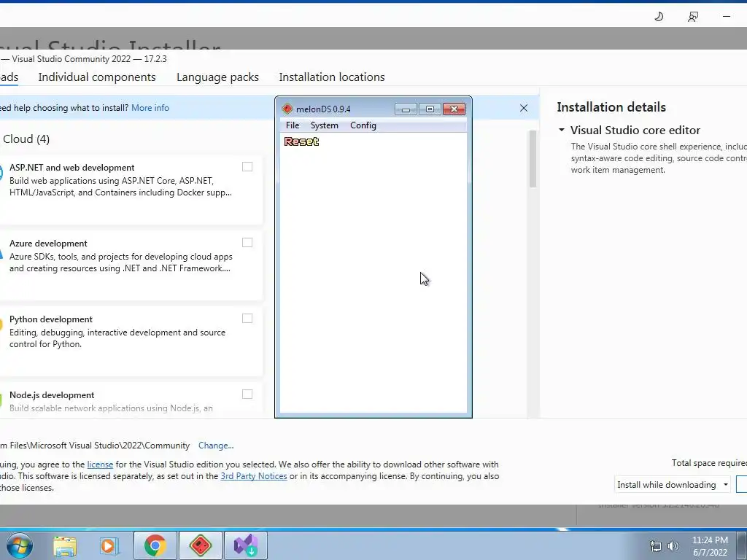Open the File menu in melonDS

tap(292, 125)
